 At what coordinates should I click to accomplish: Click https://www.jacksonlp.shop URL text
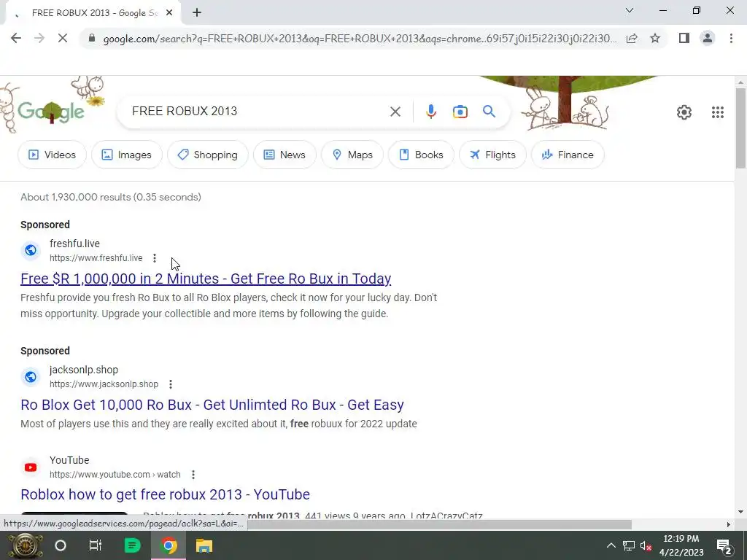[x=104, y=384]
